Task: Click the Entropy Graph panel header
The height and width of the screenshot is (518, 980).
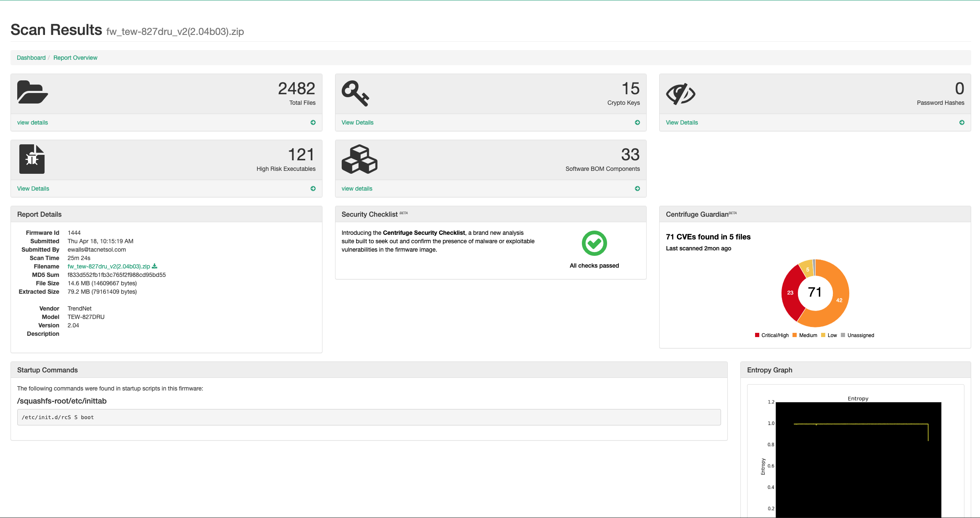Action: point(856,370)
